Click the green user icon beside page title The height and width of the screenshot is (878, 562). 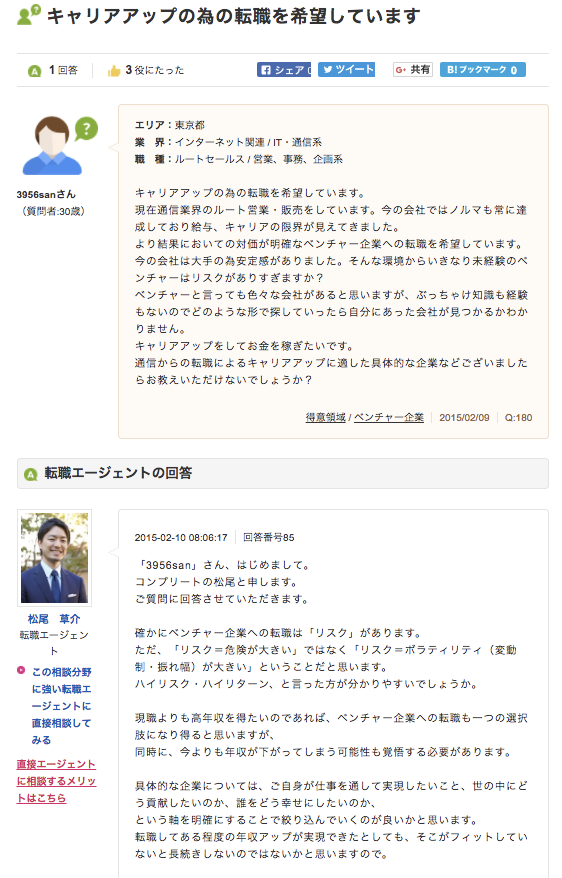tap(29, 15)
